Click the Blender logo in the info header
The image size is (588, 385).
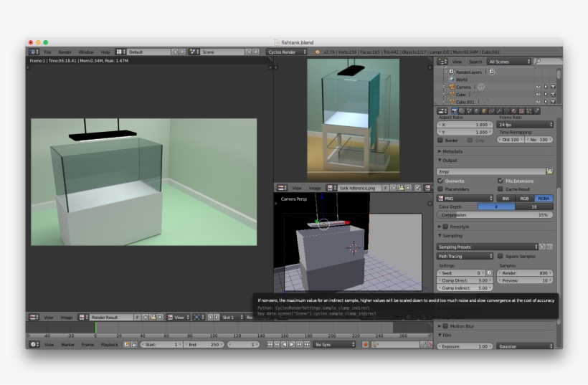click(x=317, y=52)
